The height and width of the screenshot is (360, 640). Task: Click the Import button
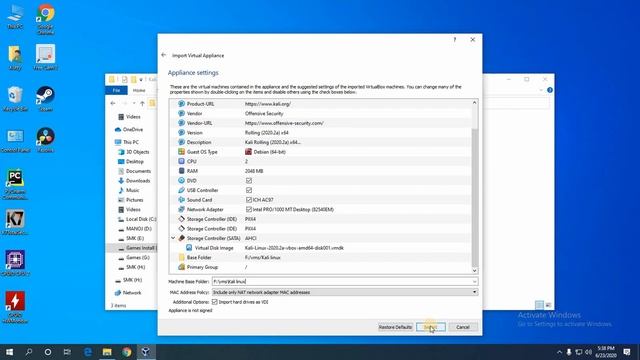coord(431,327)
